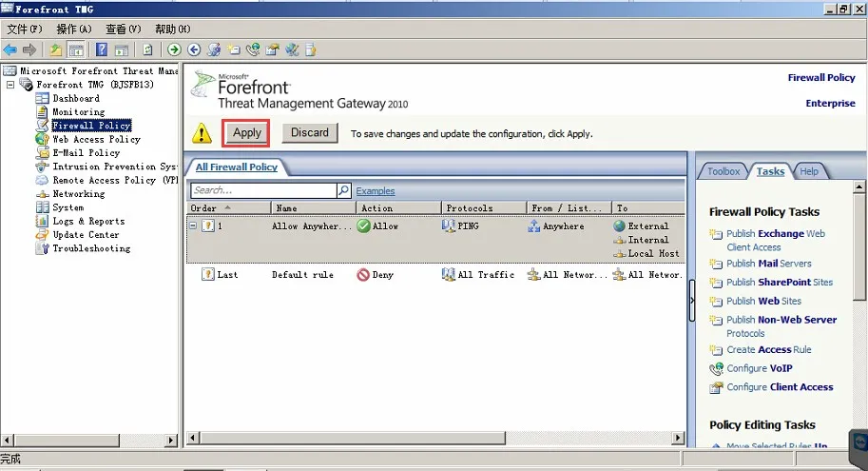Click the Refresh page icon in toolbar
This screenshot has height=471, width=868.
[147, 49]
